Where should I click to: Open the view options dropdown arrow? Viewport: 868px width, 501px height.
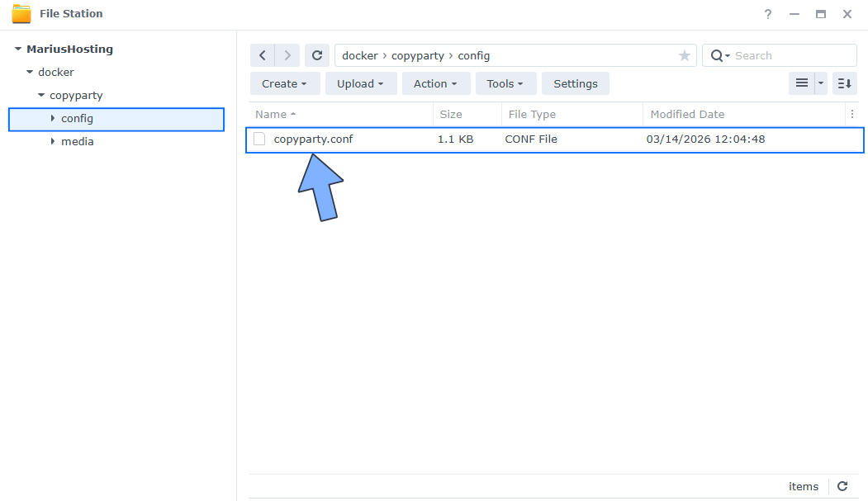[820, 83]
